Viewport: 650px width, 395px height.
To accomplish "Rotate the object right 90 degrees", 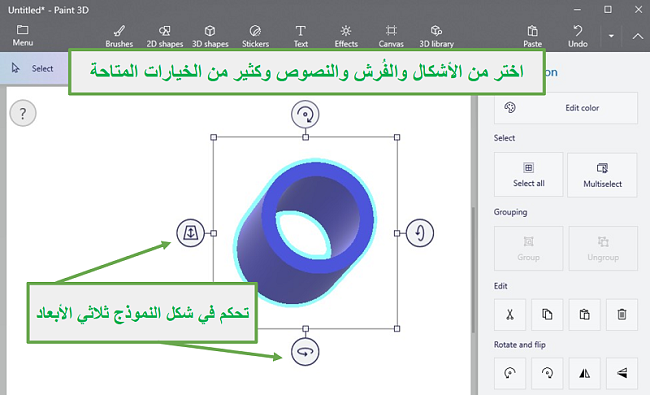I will pos(547,373).
